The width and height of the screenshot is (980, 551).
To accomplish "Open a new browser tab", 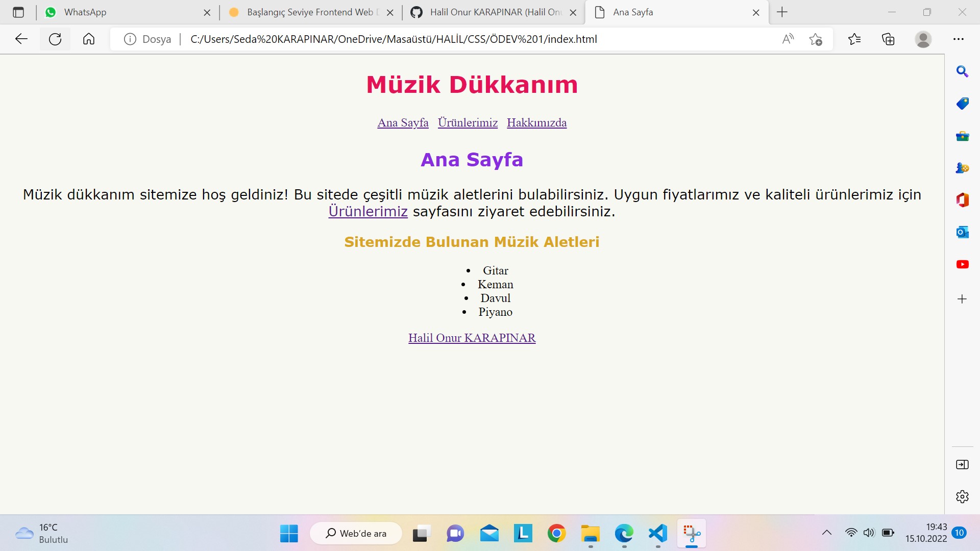I will (782, 12).
